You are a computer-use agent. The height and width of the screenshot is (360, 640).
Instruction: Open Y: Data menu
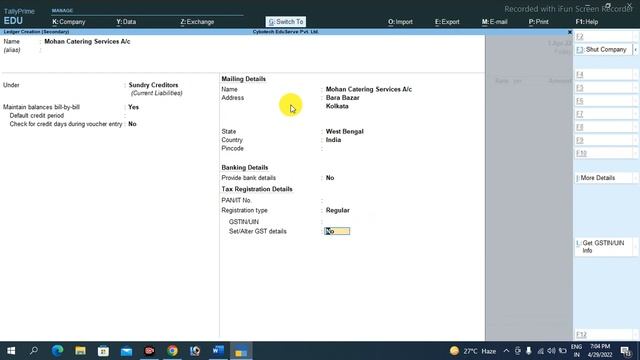pyautogui.click(x=126, y=22)
